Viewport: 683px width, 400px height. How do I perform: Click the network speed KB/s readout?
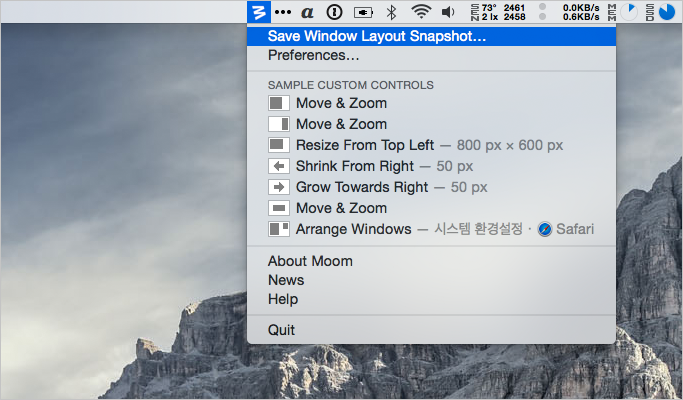(x=581, y=12)
